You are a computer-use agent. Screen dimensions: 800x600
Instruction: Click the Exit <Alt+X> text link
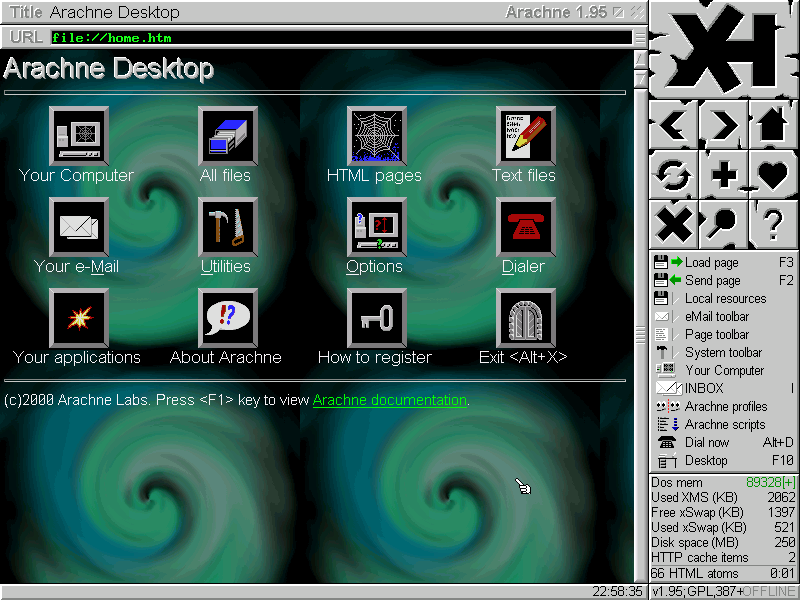coord(523,357)
